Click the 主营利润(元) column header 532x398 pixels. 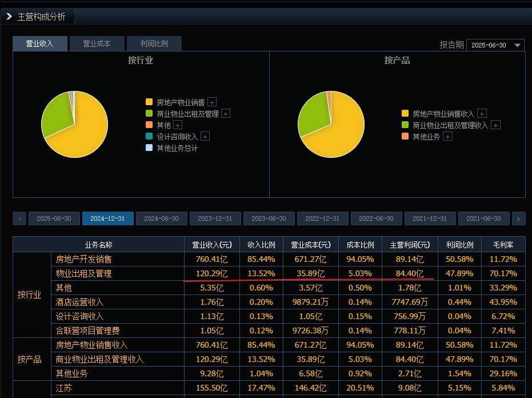pyautogui.click(x=410, y=245)
